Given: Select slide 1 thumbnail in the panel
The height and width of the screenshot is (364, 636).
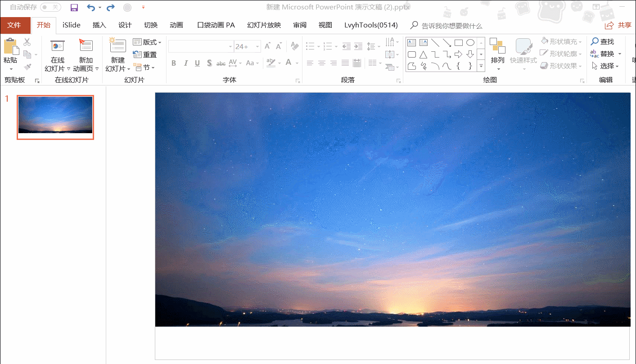Looking at the screenshot, I should 55,117.
